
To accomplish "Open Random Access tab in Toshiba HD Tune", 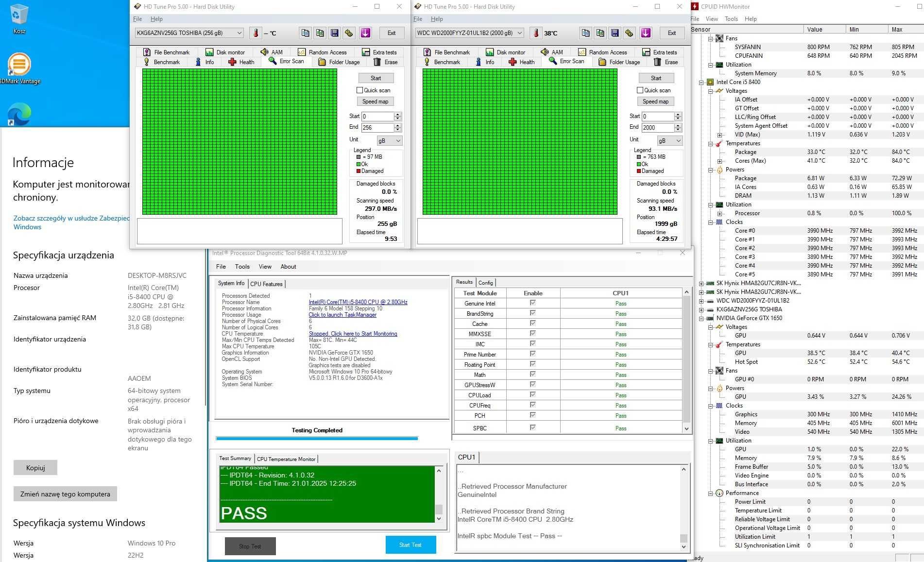I will [322, 52].
